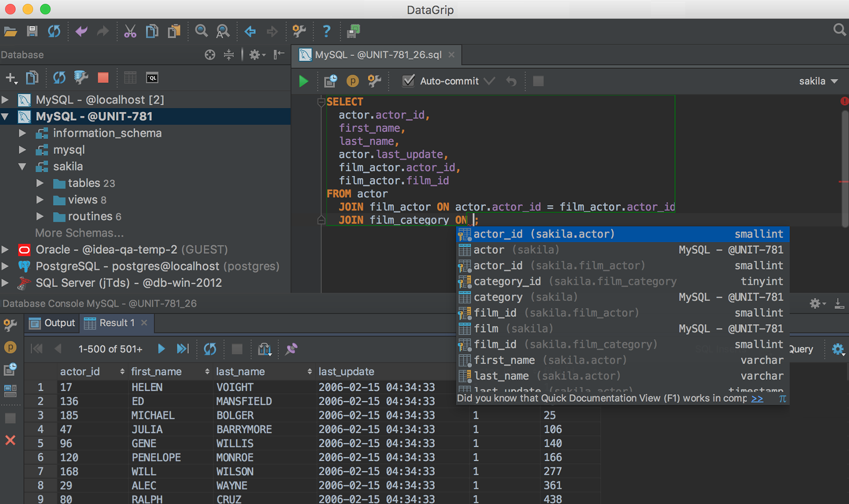The height and width of the screenshot is (504, 849).
Task: Expand MySQL - @localhost [2] node
Action: point(5,100)
